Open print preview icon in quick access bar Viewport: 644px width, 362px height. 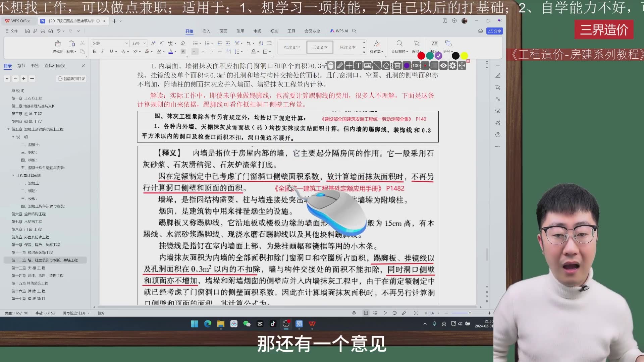pyautogui.click(x=51, y=31)
